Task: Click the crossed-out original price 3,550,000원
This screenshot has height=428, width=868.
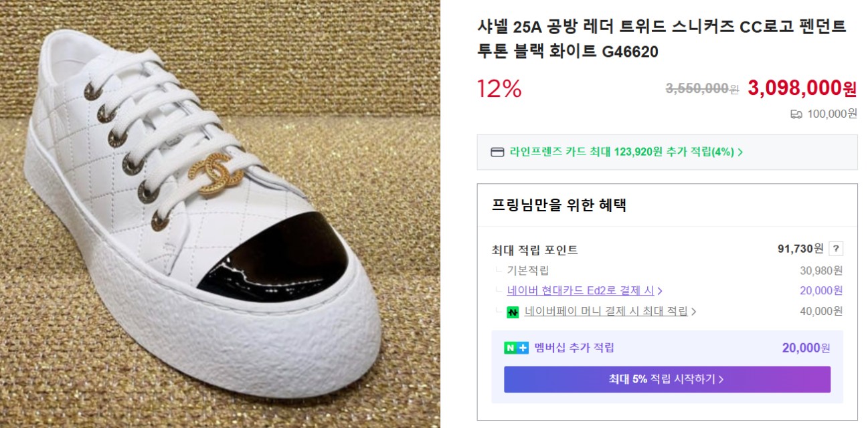Action: [x=701, y=88]
